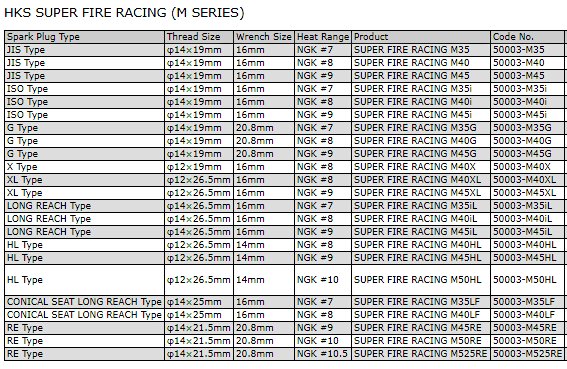Screen dimensions: 567x369
Task: Click the HKS SUPER FIRE RACING title
Action: [x=124, y=13]
